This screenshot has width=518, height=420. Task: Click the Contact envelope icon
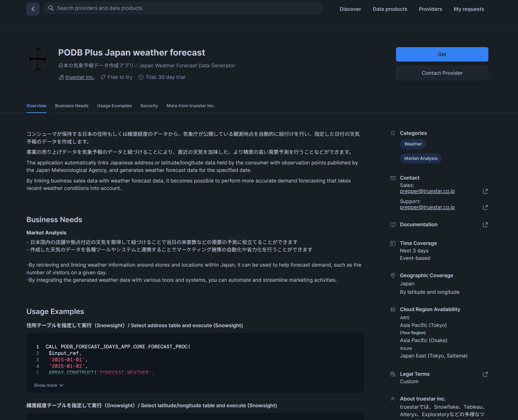pos(393,178)
